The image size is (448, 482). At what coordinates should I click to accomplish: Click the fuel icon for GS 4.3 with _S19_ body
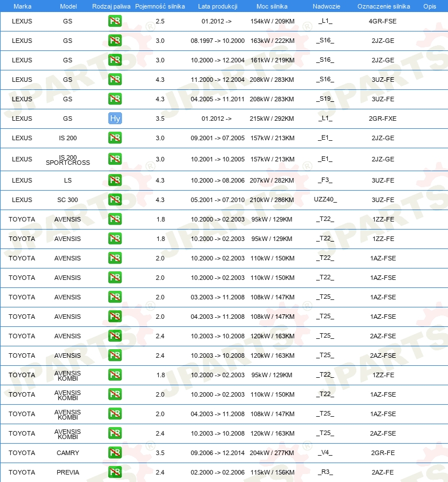tap(115, 98)
